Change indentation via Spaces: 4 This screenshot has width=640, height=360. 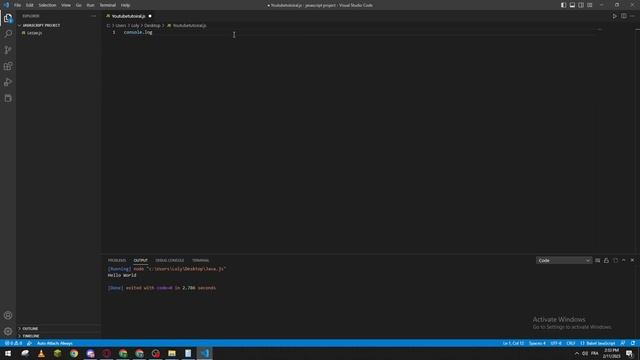tap(537, 343)
